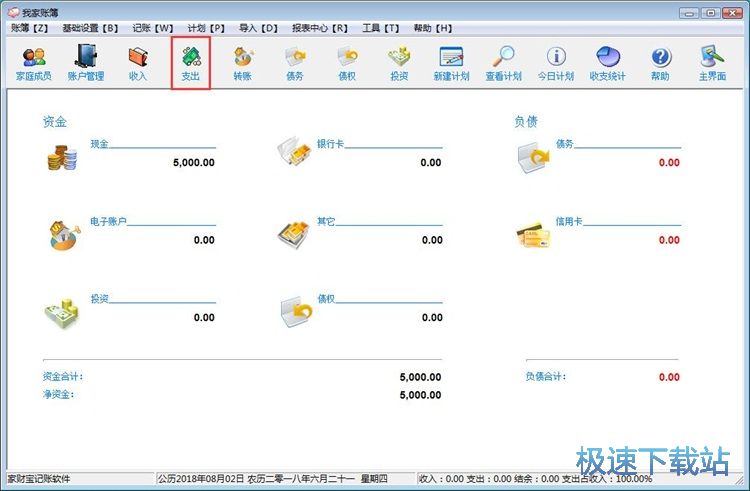
Task: Click the 收入 income toolbar icon
Action: click(x=138, y=63)
